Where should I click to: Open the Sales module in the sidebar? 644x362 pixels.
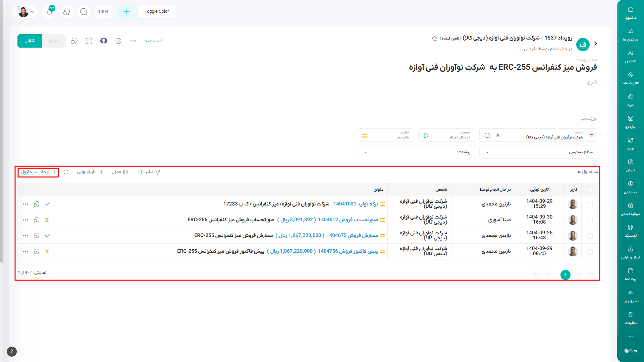pos(630,165)
